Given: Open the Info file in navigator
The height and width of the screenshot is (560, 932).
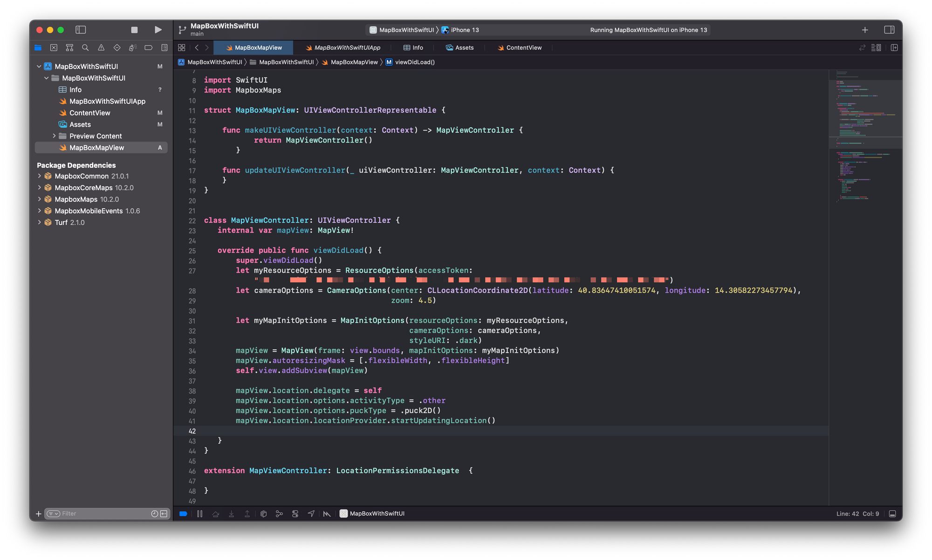Looking at the screenshot, I should pos(75,90).
